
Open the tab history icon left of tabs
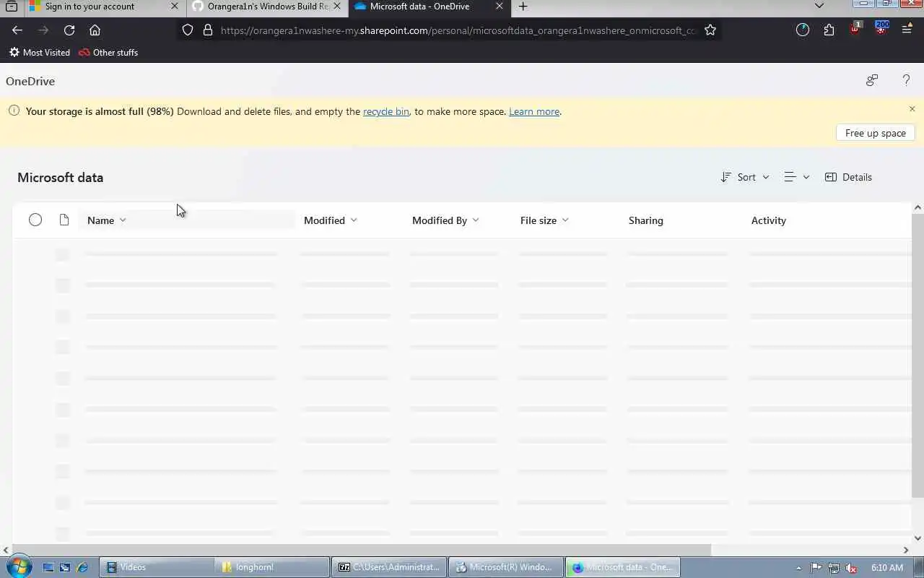click(12, 7)
